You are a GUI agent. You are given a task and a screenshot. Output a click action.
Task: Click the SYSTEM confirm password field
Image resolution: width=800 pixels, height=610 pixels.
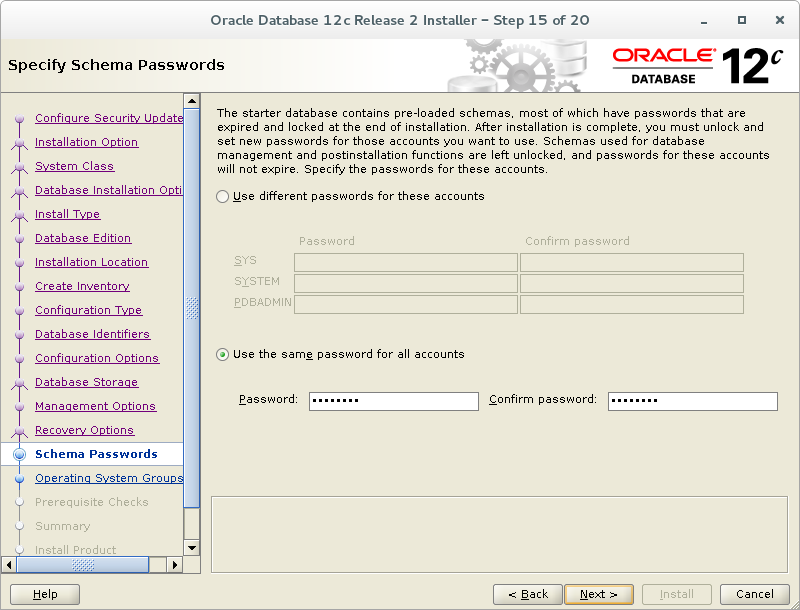pyautogui.click(x=632, y=284)
